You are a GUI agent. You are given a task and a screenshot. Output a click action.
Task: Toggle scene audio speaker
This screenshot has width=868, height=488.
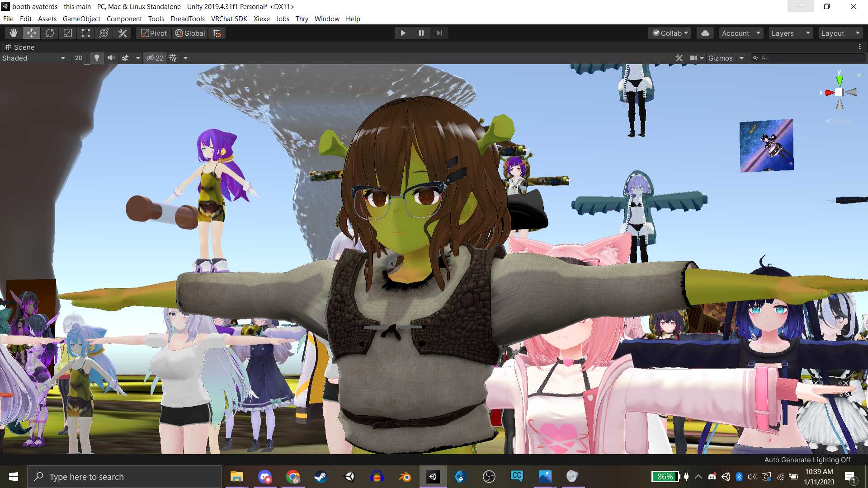111,58
